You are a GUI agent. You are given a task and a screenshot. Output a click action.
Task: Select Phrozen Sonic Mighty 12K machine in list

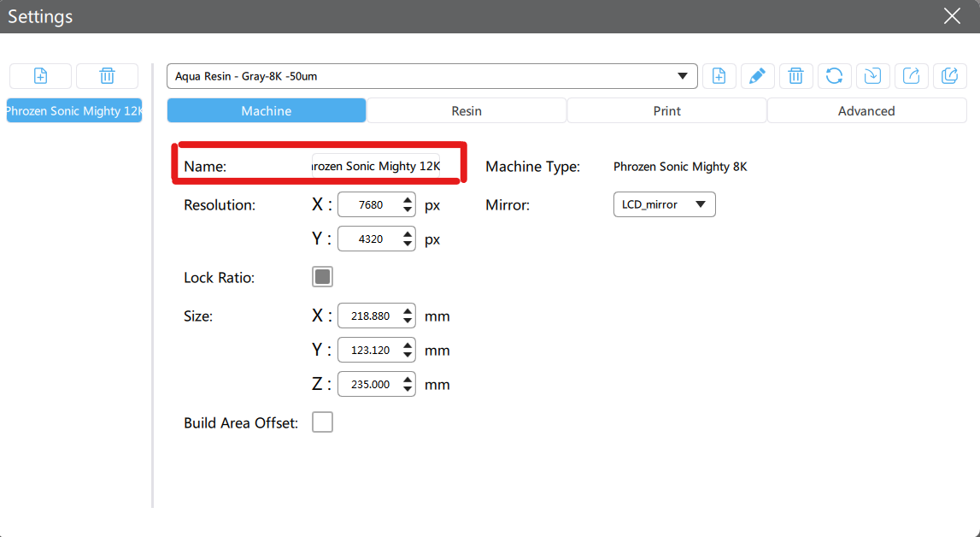tap(73, 111)
